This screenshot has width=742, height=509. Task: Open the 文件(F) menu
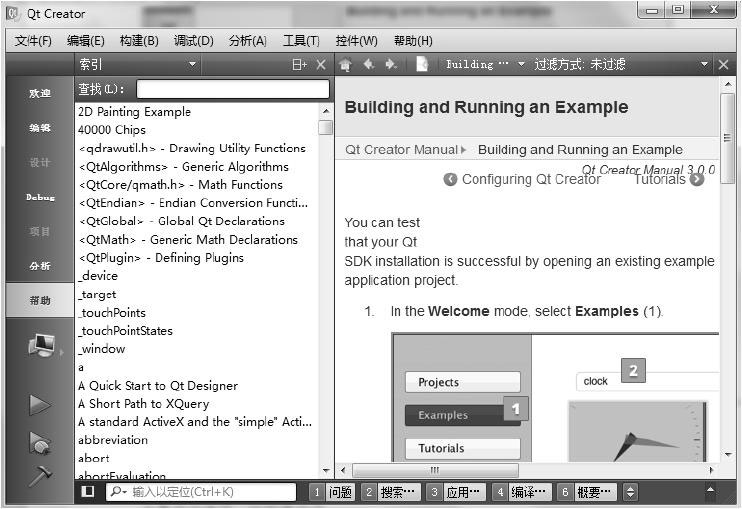[x=33, y=41]
